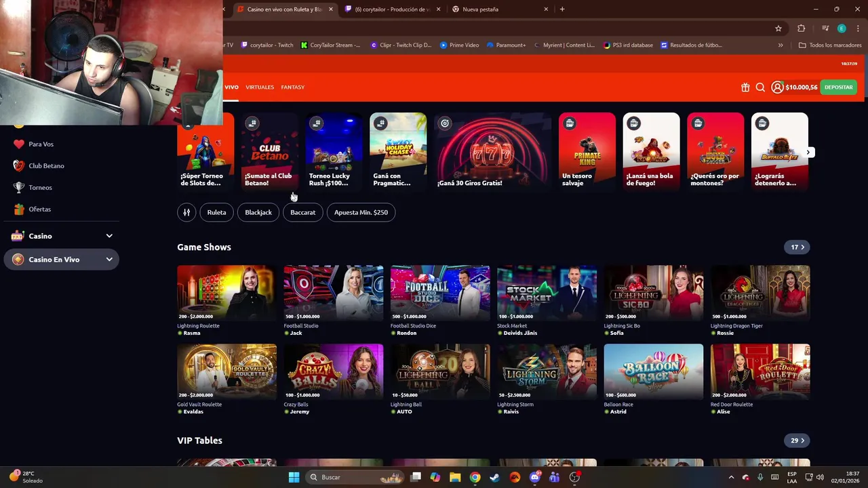Open the site search magnifier
The width and height of the screenshot is (868, 488).
[x=760, y=87]
